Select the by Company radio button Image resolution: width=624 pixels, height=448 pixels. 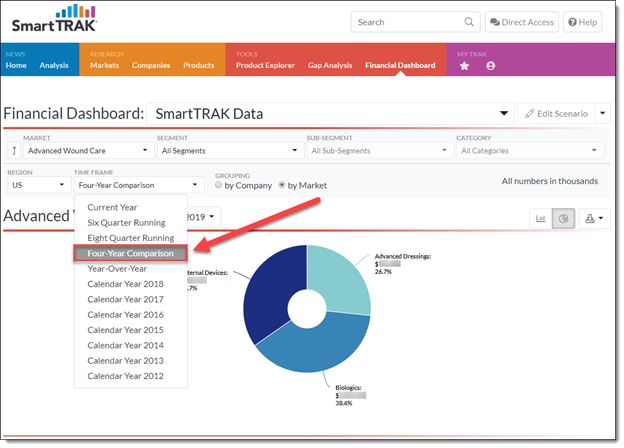[218, 185]
